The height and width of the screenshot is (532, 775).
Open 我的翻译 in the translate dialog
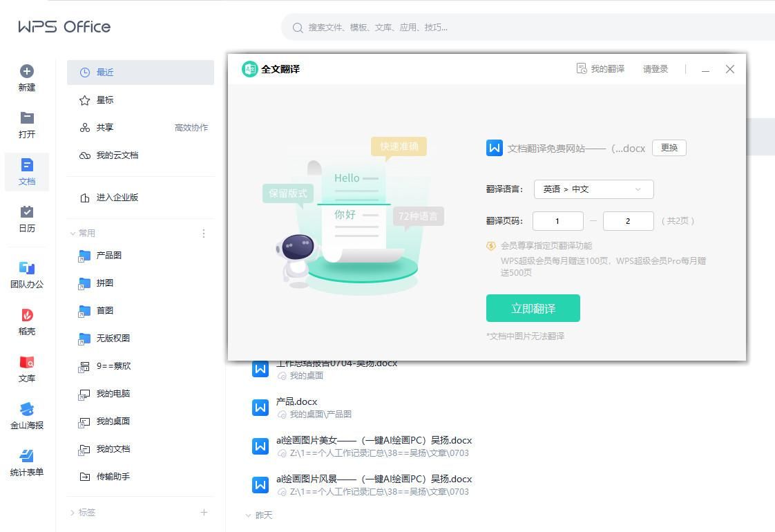pyautogui.click(x=600, y=68)
